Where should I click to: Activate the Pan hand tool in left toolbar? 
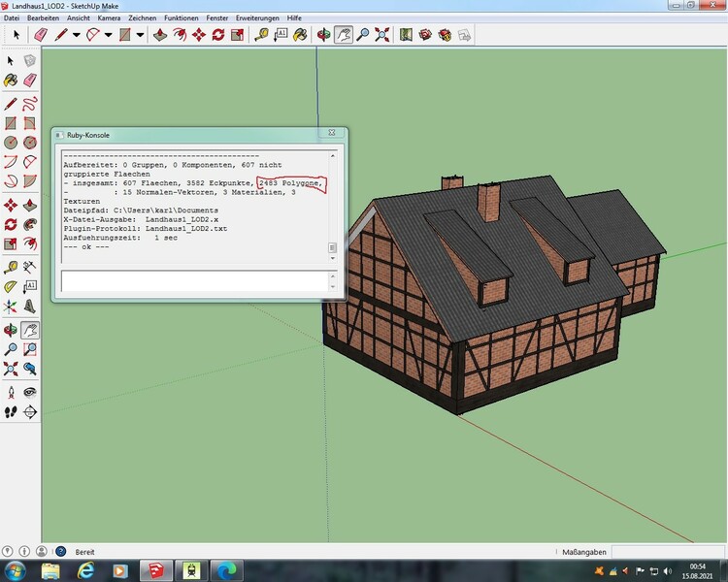pos(29,331)
